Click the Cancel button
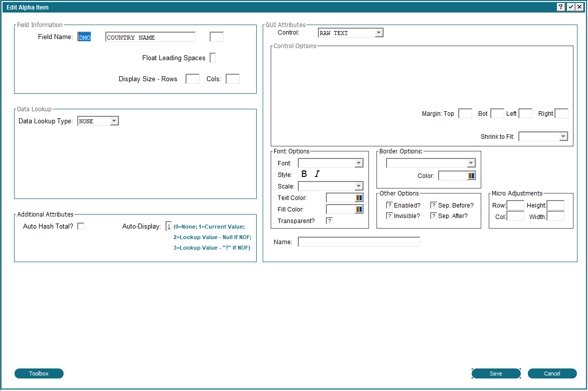Viewport: 588px width, 391px height. coord(552,373)
